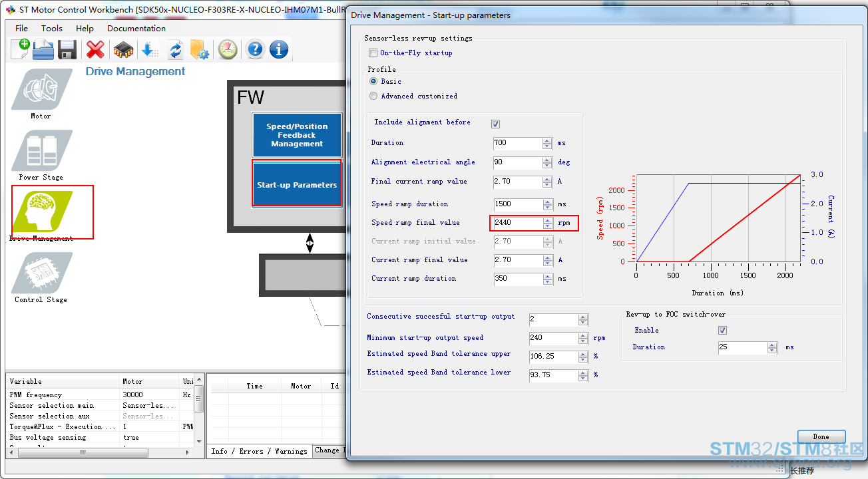This screenshot has height=479, width=868.
Task: Click the scroll down arrow of Variable table
Action: click(x=198, y=441)
